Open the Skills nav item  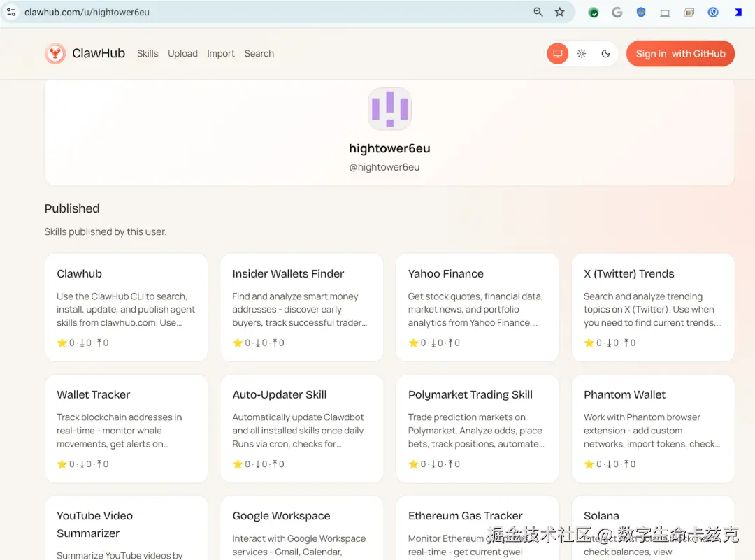click(x=148, y=53)
